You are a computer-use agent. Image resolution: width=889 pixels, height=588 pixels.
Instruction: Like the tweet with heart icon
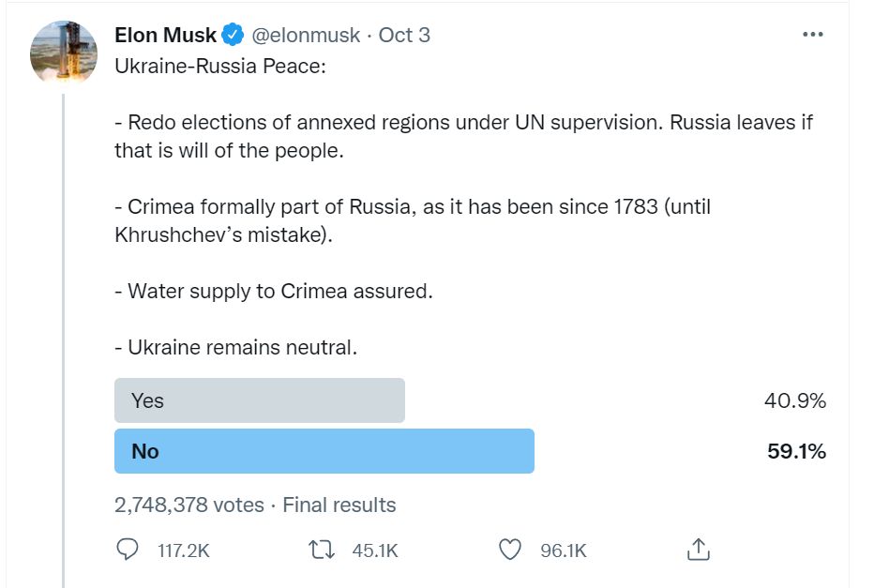point(510,550)
